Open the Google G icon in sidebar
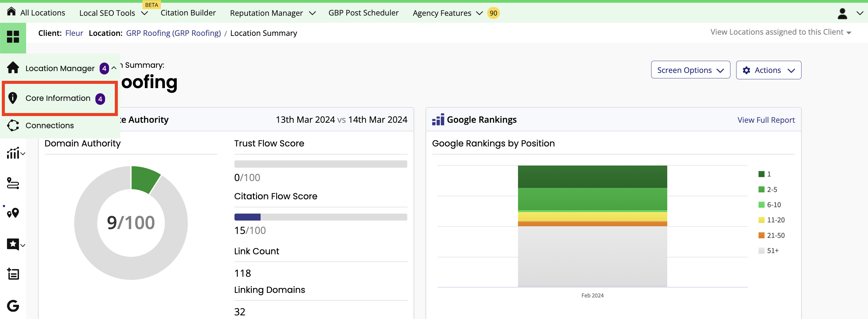Viewport: 868px width, 319px height. [13, 306]
